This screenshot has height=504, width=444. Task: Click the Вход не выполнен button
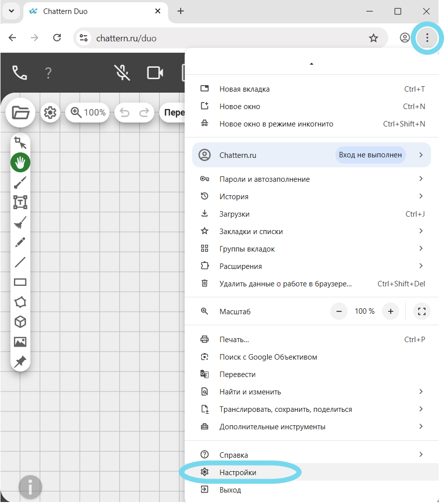(370, 155)
